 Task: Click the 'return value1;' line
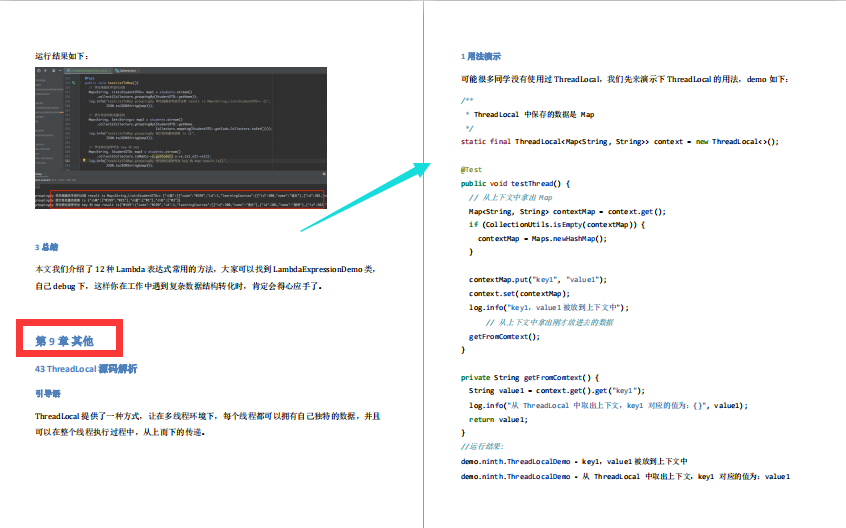(498, 420)
